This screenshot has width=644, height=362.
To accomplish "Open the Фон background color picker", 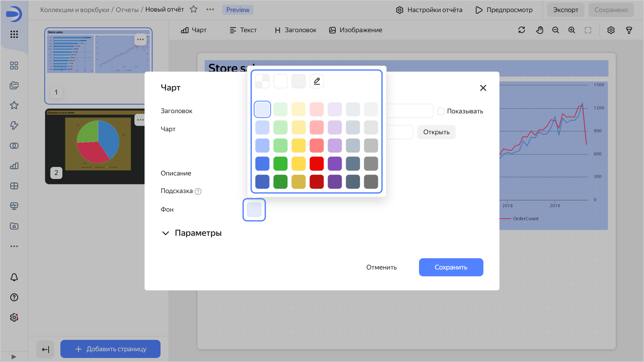I will pos(254,210).
